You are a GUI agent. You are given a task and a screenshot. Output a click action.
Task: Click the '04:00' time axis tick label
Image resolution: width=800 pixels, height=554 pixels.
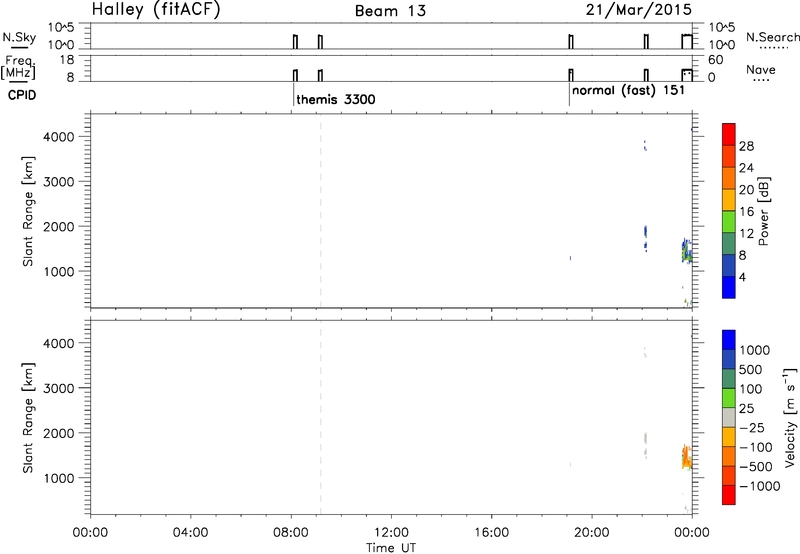(191, 533)
